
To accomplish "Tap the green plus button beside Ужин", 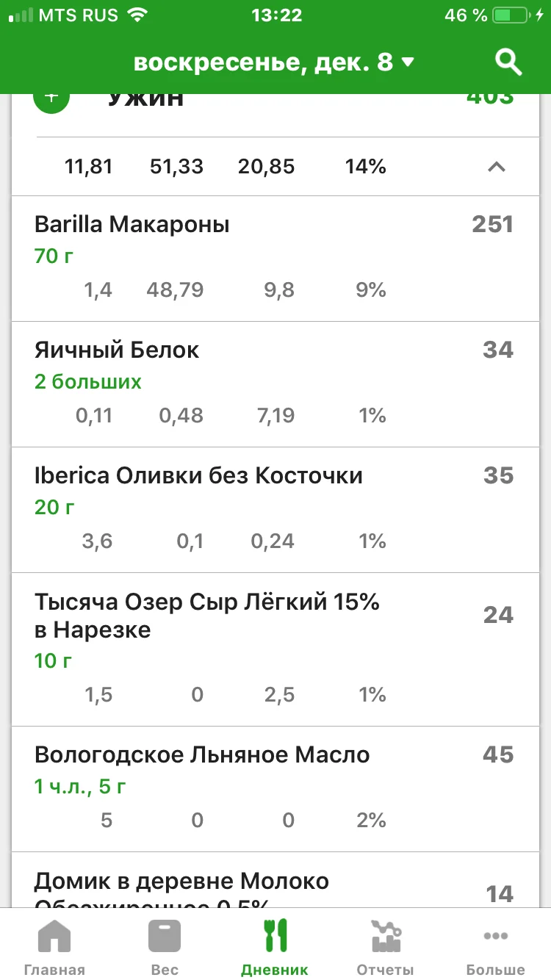I will [x=51, y=101].
